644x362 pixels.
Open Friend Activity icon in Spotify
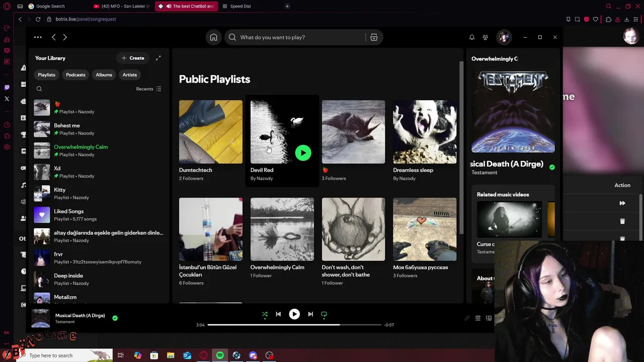486,37
